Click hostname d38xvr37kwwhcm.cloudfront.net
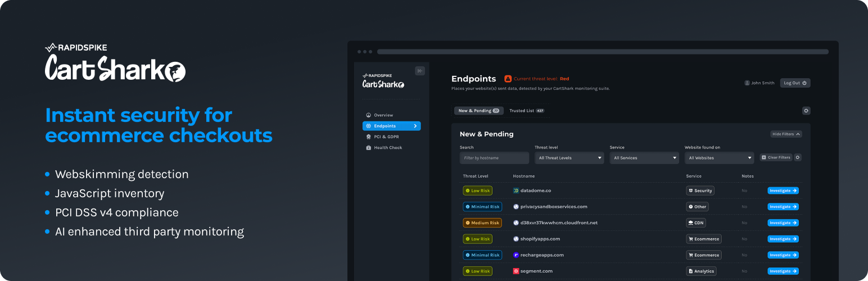The image size is (868, 281). pos(559,223)
